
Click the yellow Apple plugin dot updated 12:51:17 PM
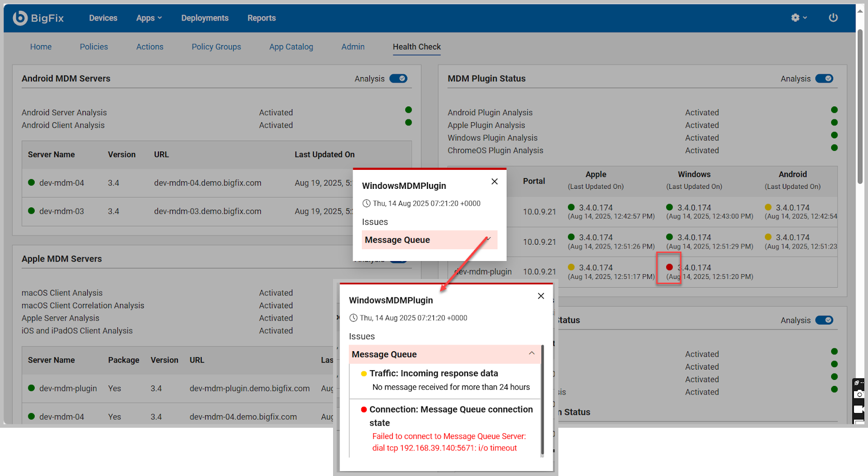click(x=571, y=267)
